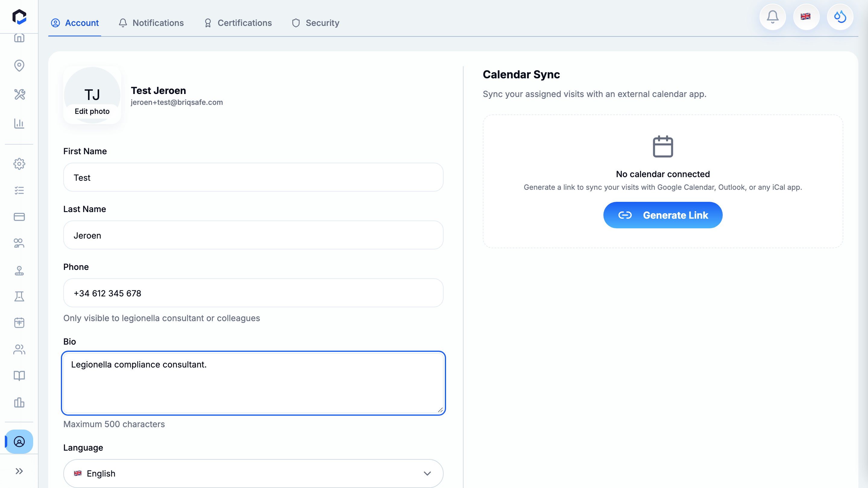Open the settings gear icon in sidebar

19,164
